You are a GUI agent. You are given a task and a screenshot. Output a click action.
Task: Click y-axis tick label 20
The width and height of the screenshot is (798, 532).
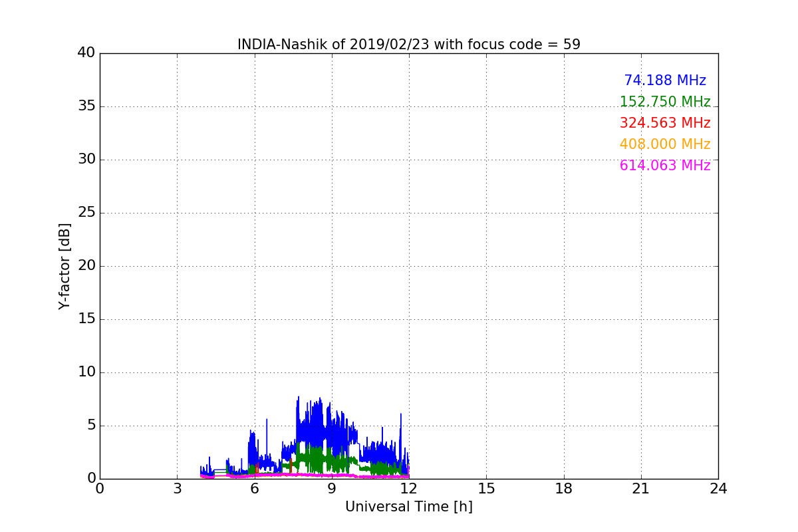[x=86, y=266]
